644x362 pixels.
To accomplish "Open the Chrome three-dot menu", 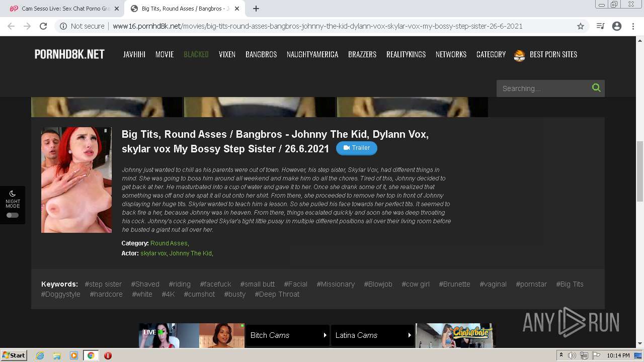I will click(x=633, y=26).
